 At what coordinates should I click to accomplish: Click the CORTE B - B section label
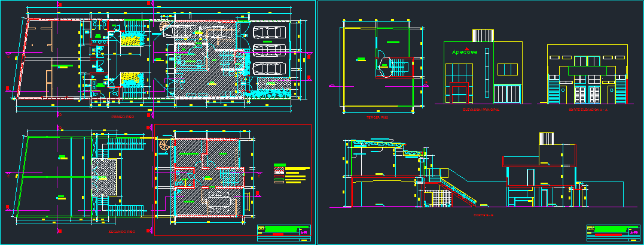[x=482, y=214]
